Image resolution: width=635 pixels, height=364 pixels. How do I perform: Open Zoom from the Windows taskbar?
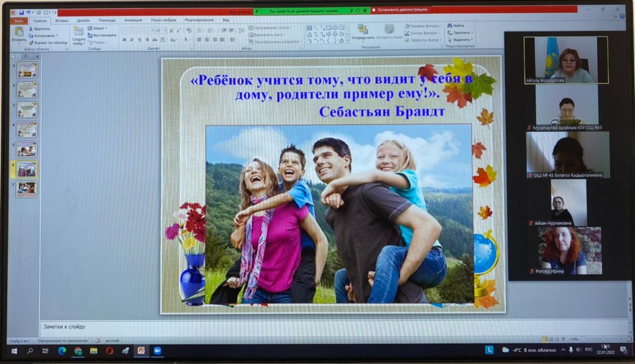157,351
